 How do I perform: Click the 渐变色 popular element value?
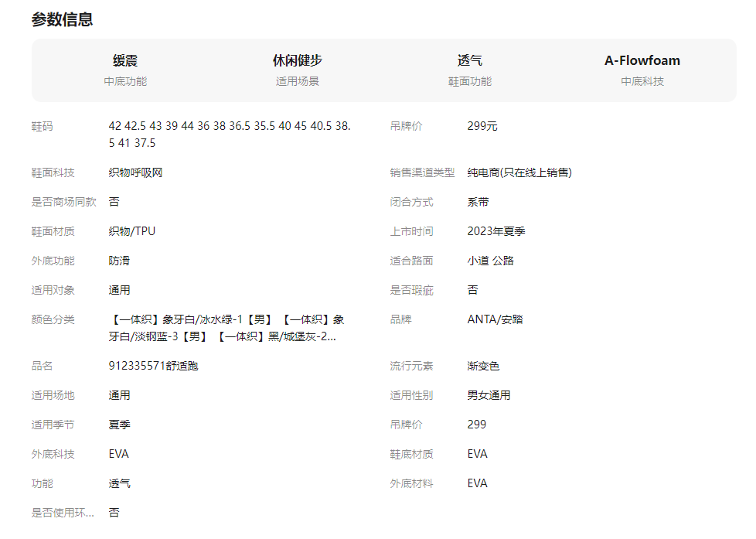483,366
